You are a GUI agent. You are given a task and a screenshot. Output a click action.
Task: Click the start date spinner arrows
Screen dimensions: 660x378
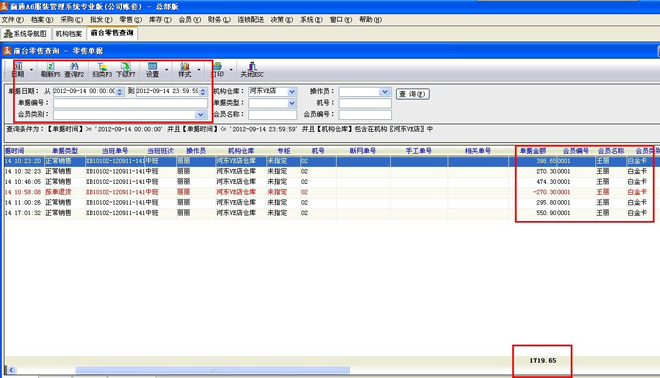(x=120, y=91)
